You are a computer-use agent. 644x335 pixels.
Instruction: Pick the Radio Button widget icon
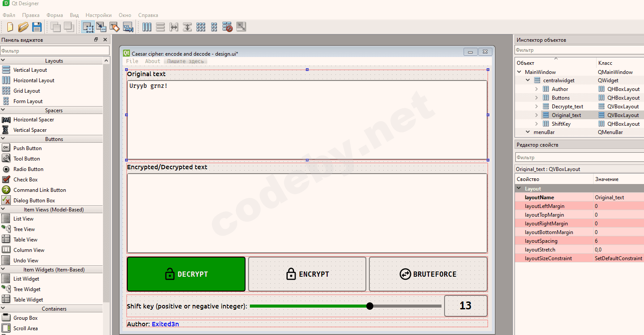tap(6, 169)
